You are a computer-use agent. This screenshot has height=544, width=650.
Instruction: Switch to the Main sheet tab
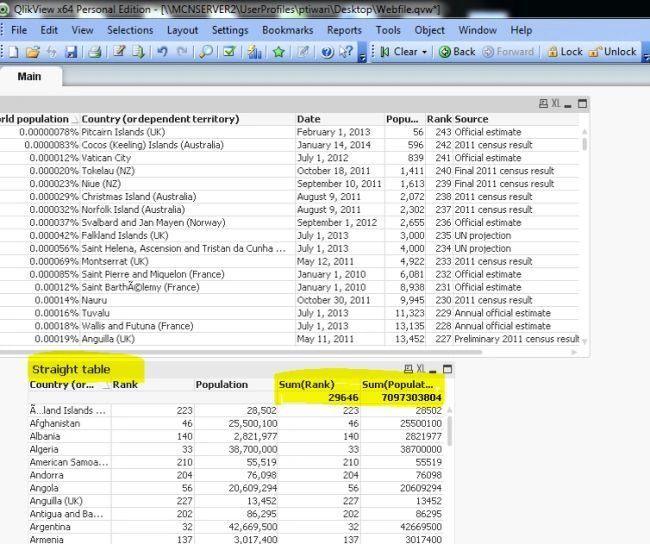(29, 76)
